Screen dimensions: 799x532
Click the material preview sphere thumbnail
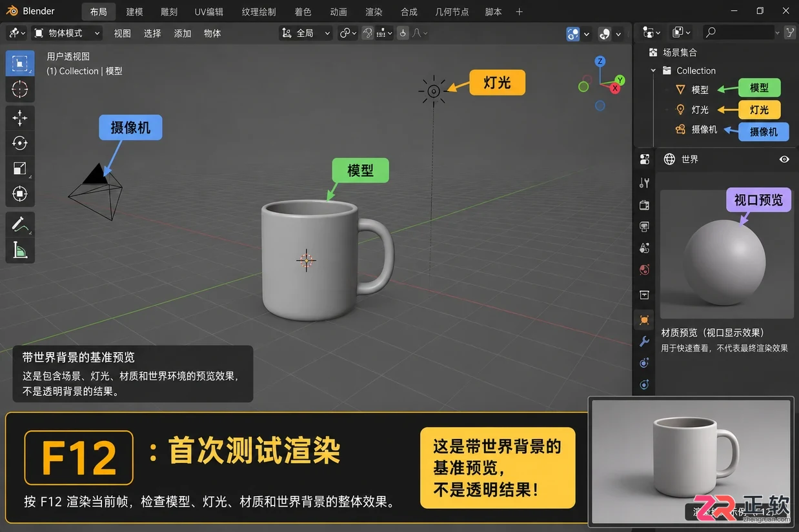(726, 253)
